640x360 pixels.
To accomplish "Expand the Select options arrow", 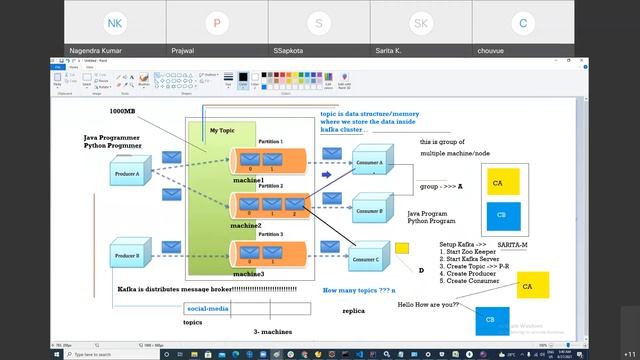I will tap(87, 86).
